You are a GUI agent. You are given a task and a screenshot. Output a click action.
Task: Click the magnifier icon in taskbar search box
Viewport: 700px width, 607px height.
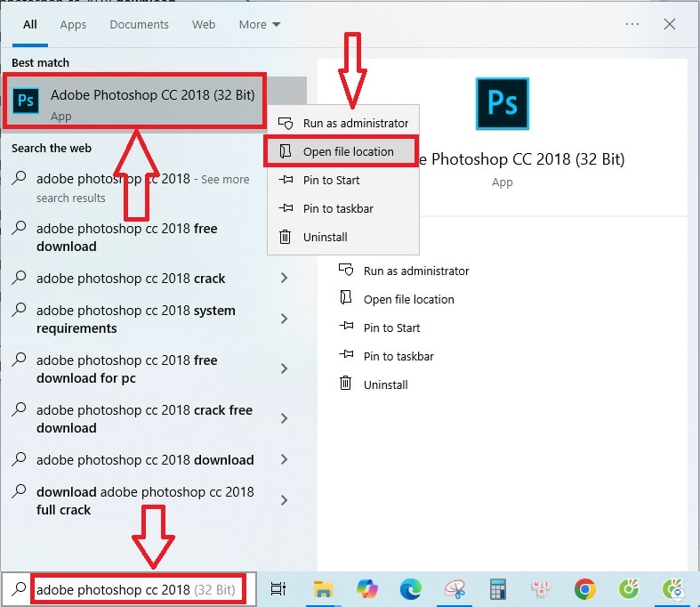tap(19, 589)
